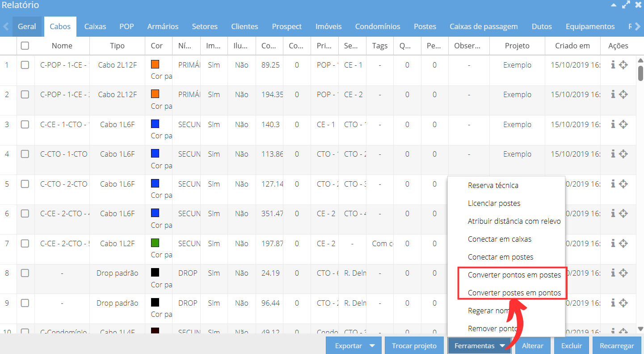This screenshot has width=644, height=354.
Task: Locate row 1 cable on map
Action: pyautogui.click(x=623, y=65)
